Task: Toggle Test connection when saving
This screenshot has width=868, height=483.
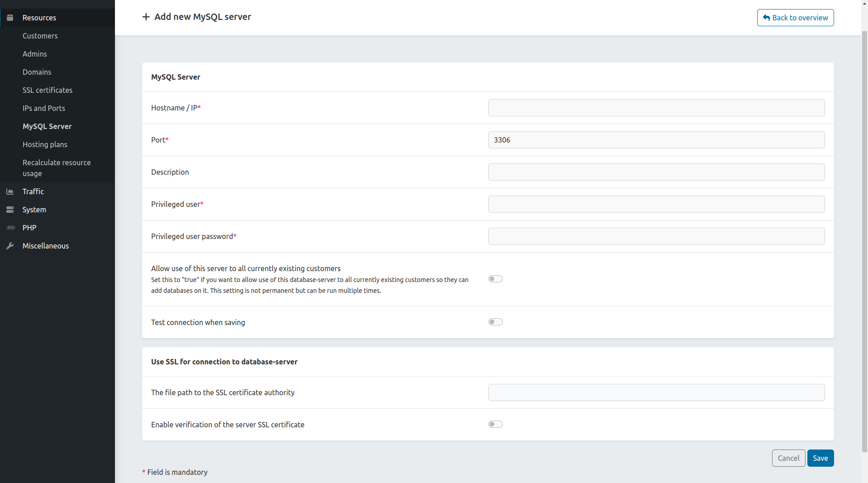Action: click(495, 322)
